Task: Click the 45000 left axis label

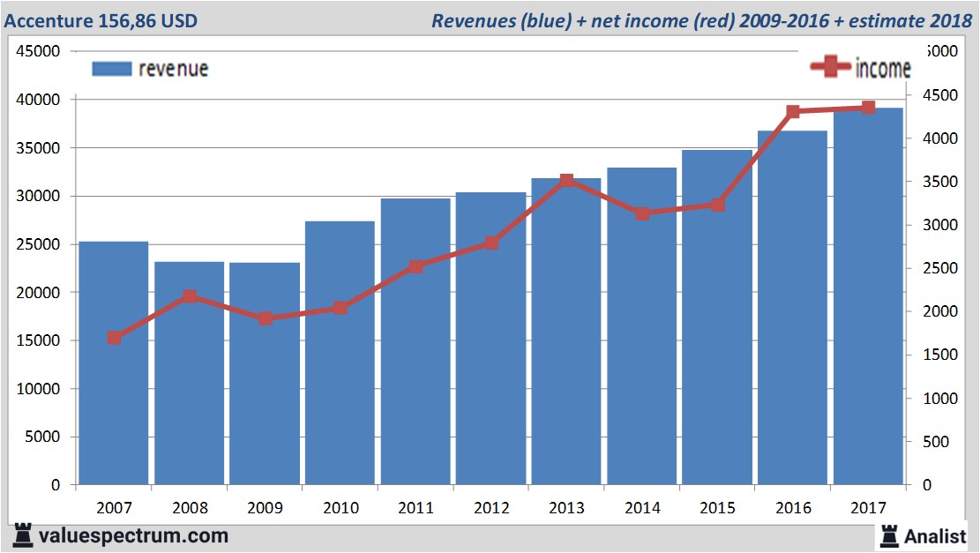Action: click(39, 51)
